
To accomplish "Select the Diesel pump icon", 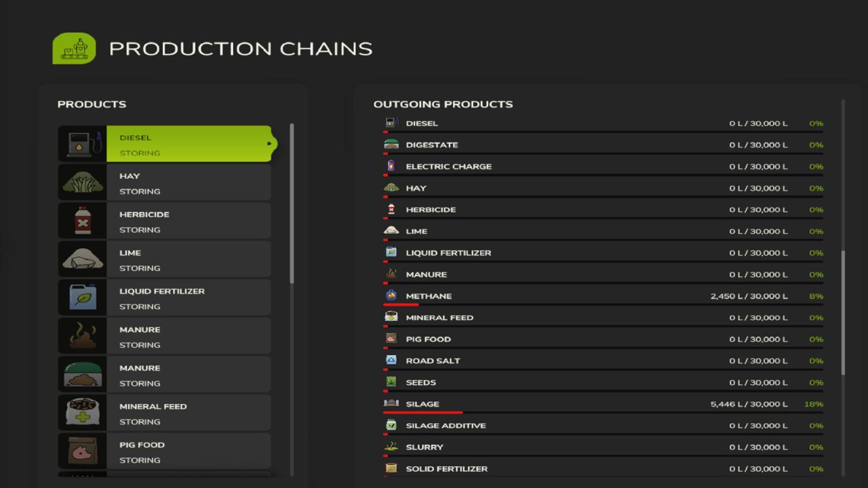I will [81, 144].
